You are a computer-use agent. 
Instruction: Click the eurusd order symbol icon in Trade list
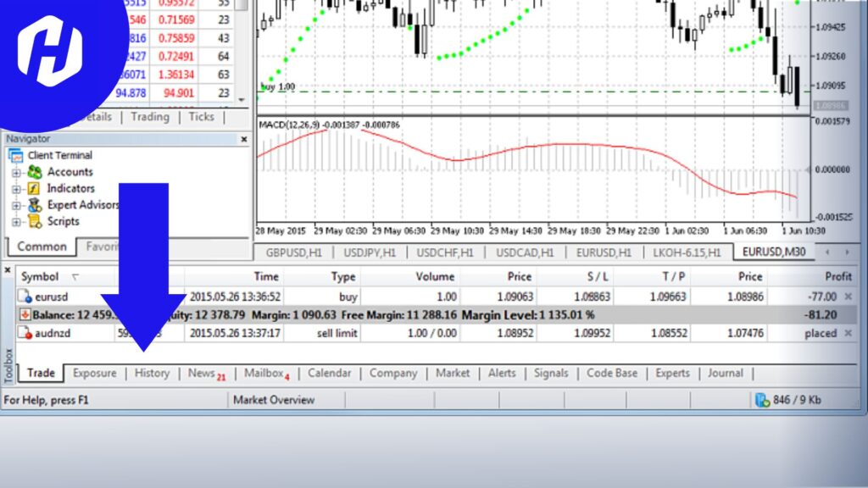click(25, 297)
